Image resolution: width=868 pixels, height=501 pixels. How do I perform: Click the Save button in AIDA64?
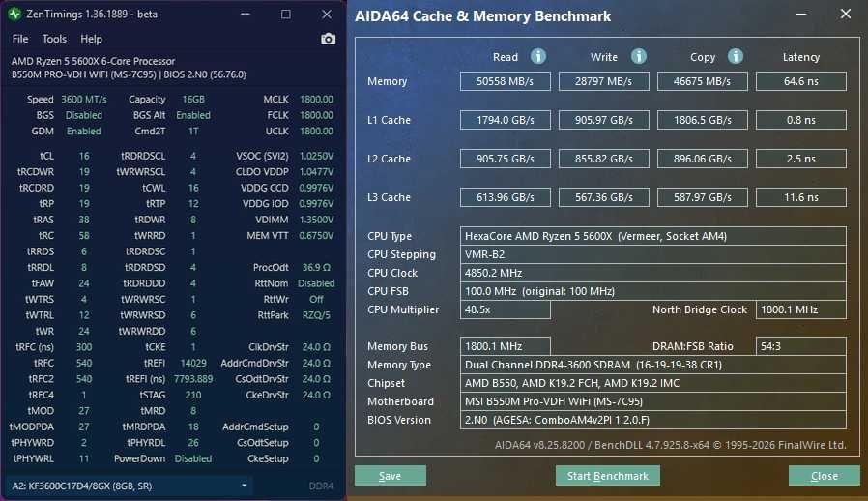click(x=391, y=476)
